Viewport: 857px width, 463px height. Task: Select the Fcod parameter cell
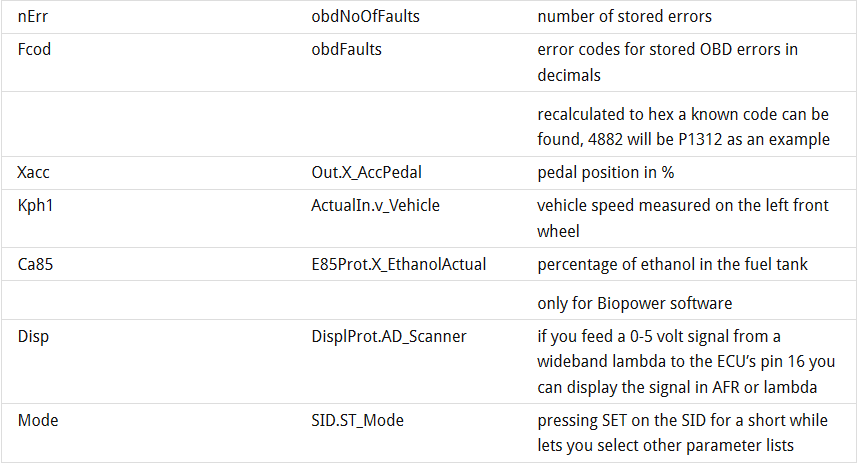click(x=34, y=49)
